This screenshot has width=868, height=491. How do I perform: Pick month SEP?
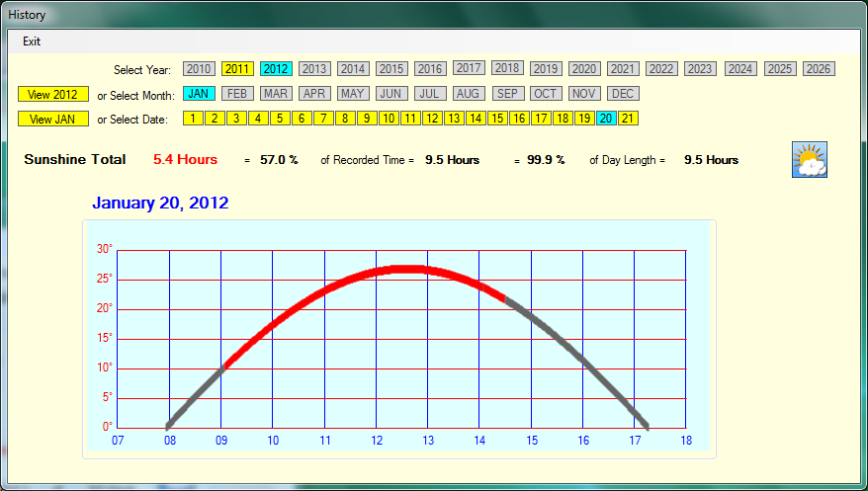coord(507,94)
